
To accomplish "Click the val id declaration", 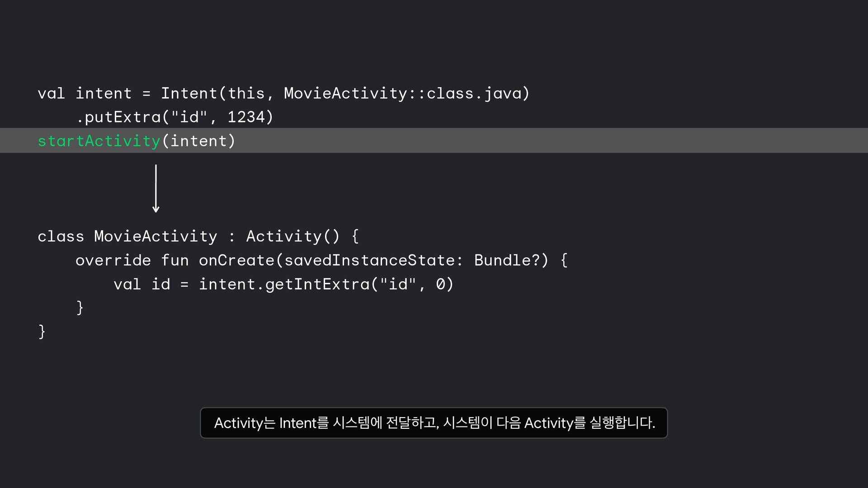I will pos(142,284).
